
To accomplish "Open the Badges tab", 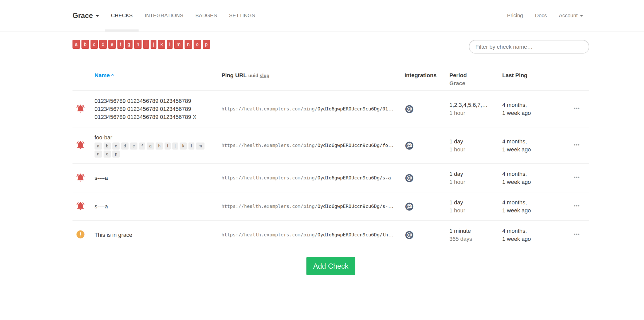I will [x=206, y=16].
